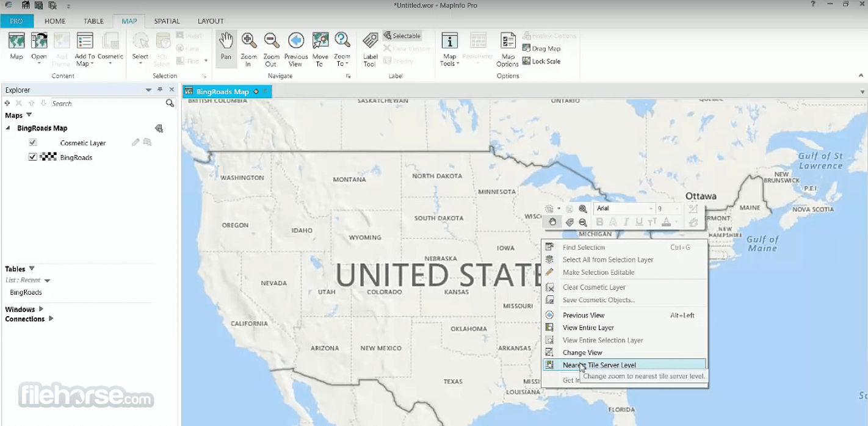Click zoom-out magnifier on mini toolbar

pos(583,222)
